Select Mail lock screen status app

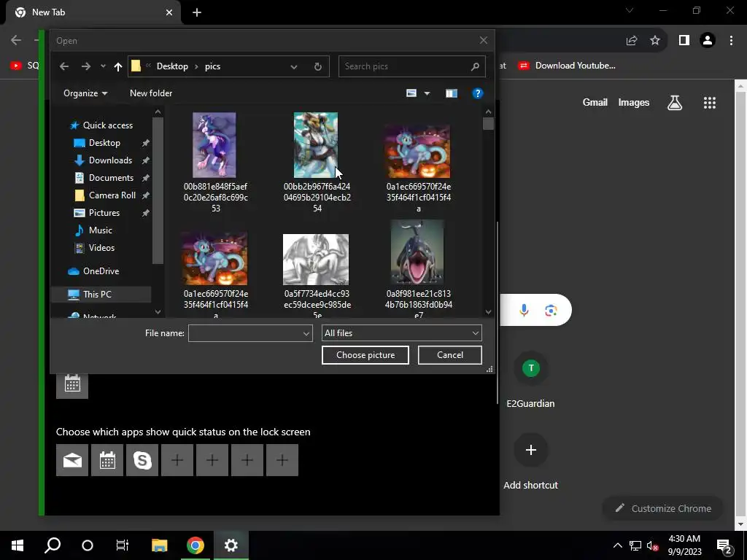point(72,461)
